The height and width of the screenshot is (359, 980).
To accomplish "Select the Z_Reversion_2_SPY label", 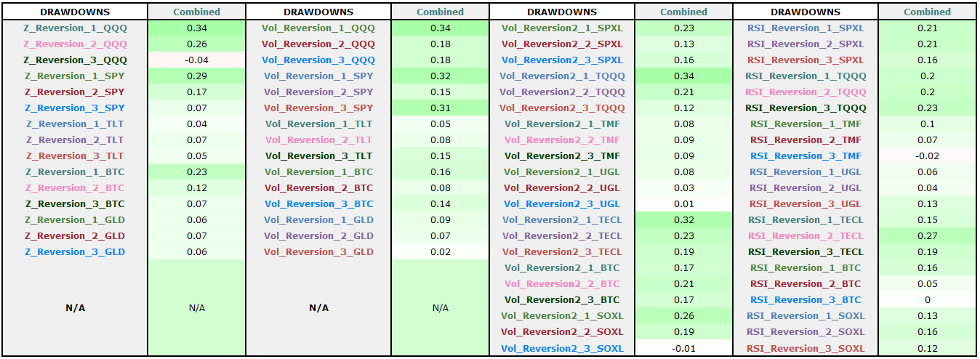I will coord(75,92).
